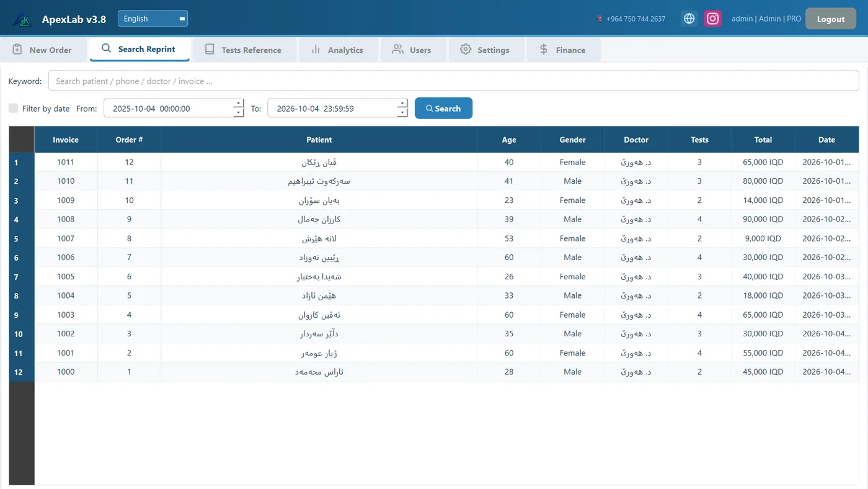
Task: Click the Gender cell in invoice 1005 row
Action: click(572, 276)
